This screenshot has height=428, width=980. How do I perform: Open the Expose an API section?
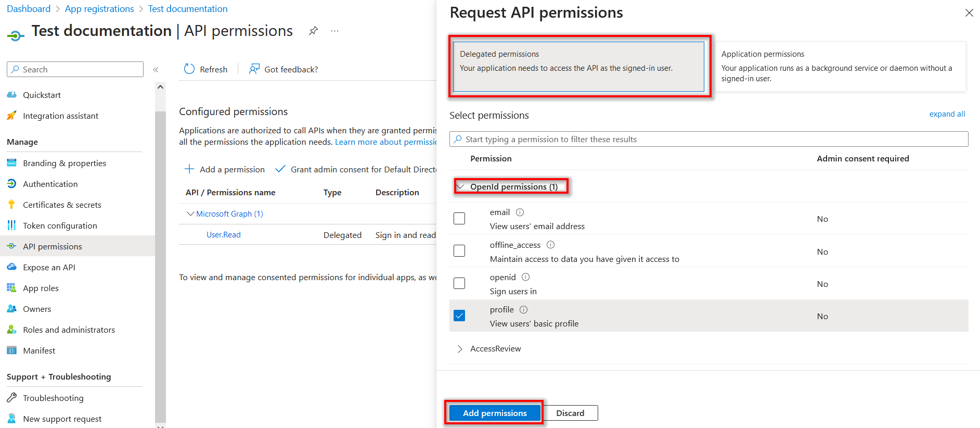point(48,267)
